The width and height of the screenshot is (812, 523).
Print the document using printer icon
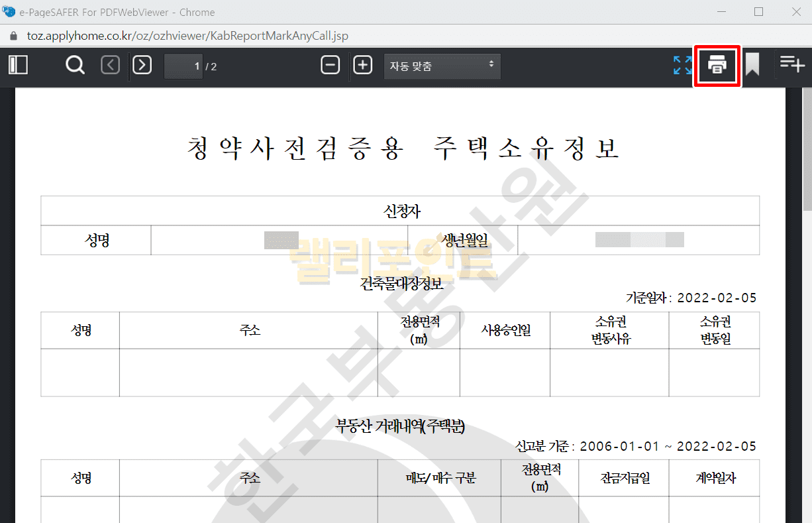click(x=717, y=65)
